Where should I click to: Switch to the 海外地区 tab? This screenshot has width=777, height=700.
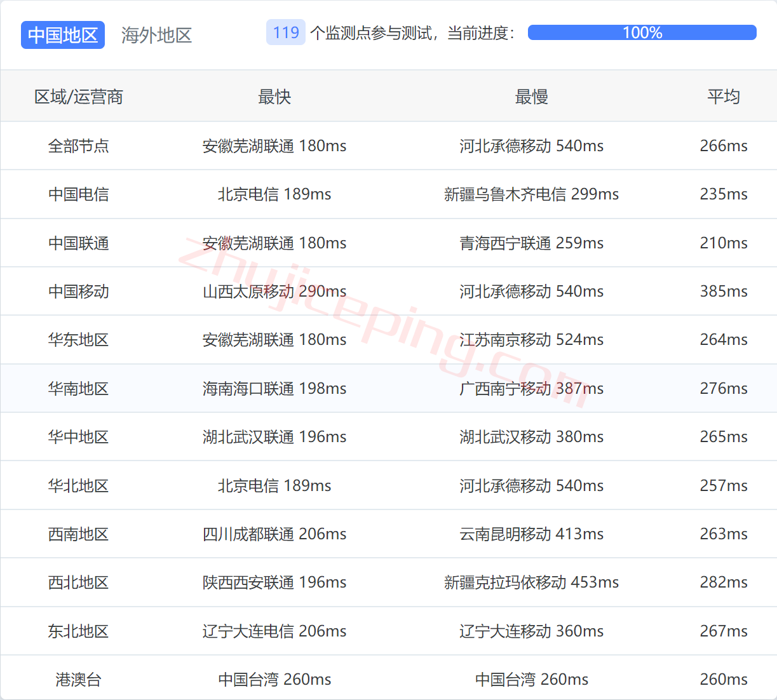pos(156,35)
